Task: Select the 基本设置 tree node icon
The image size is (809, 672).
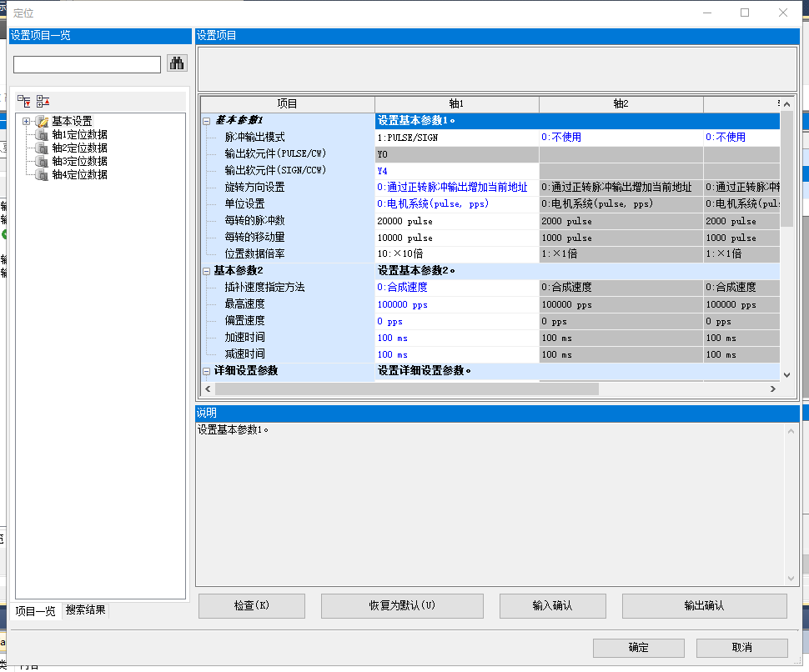Action: [x=42, y=122]
